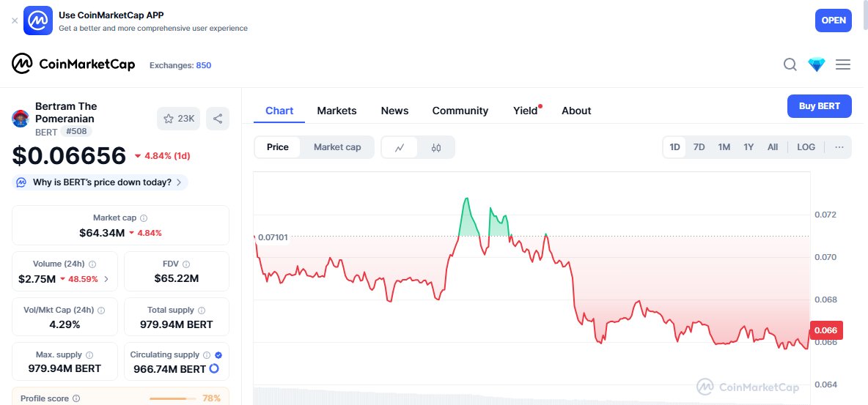The width and height of the screenshot is (868, 405).
Task: Open the CoinMarketCap app via OPEN button
Action: [833, 21]
